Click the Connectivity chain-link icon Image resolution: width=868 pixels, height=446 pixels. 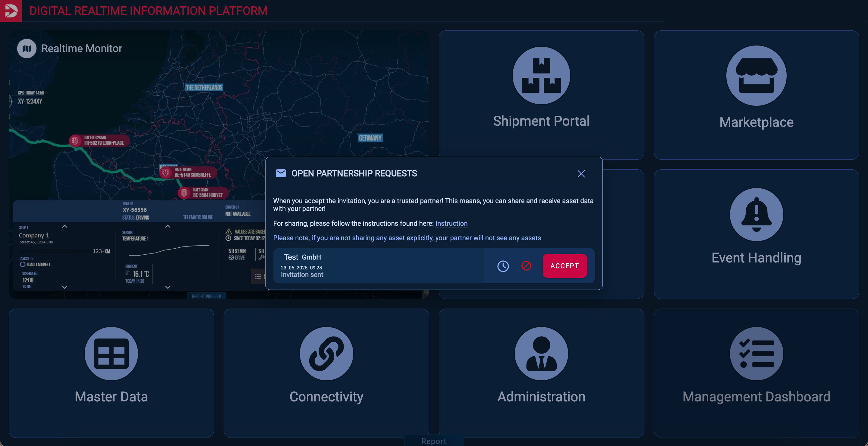(x=326, y=353)
